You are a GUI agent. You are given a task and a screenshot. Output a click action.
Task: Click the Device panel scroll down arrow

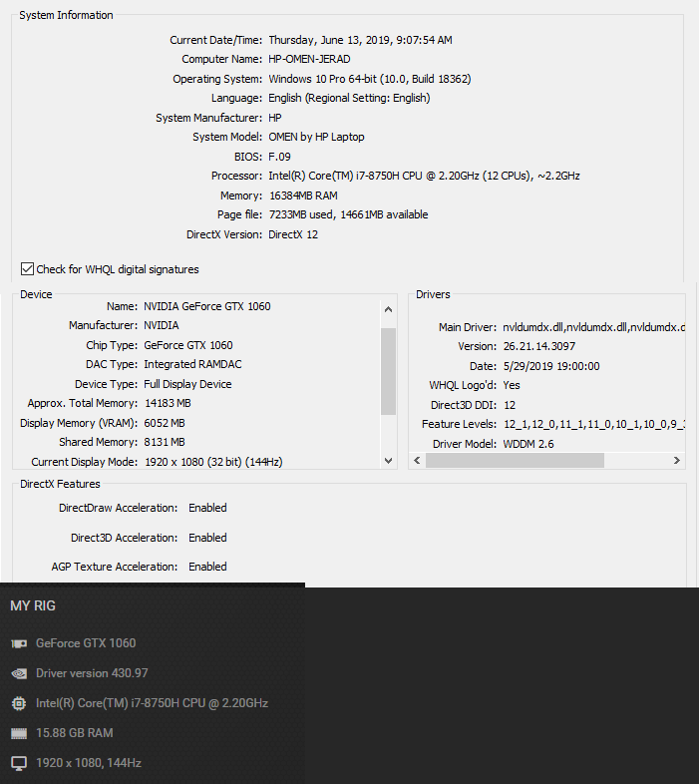(388, 461)
